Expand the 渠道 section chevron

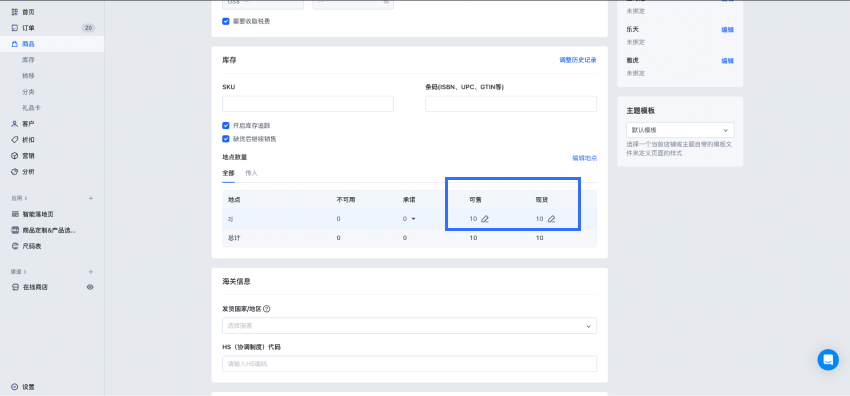[26, 271]
